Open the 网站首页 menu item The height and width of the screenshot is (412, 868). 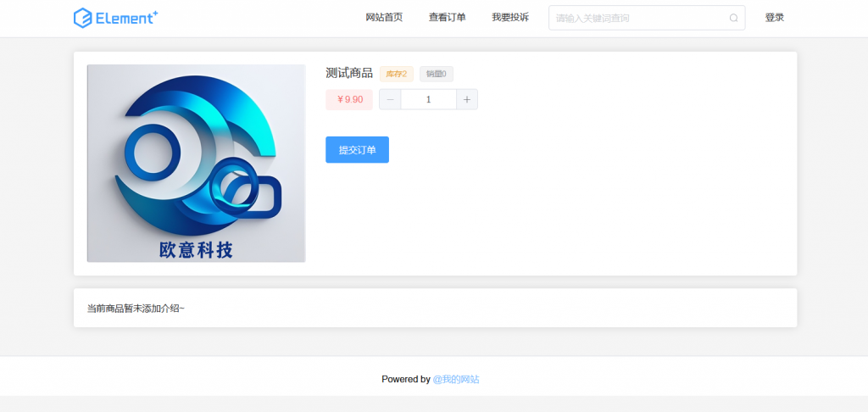(x=384, y=18)
